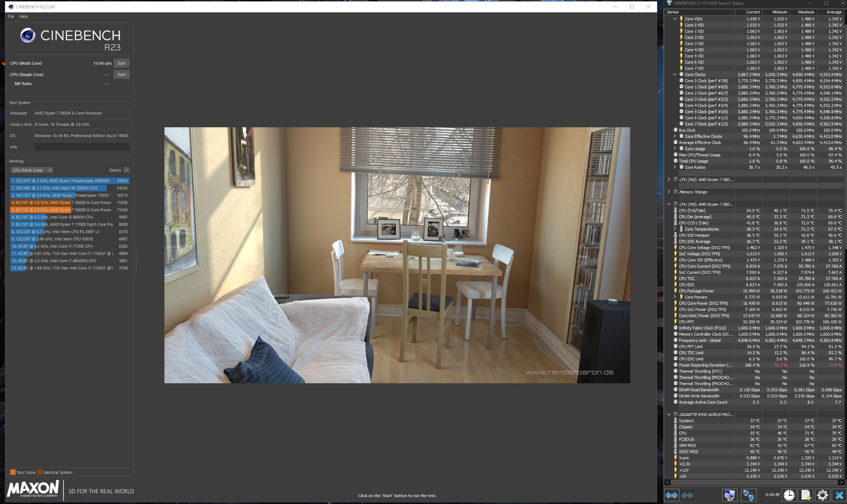Viewport: 847px width, 504px height.
Task: Open the File menu
Action: point(11,16)
